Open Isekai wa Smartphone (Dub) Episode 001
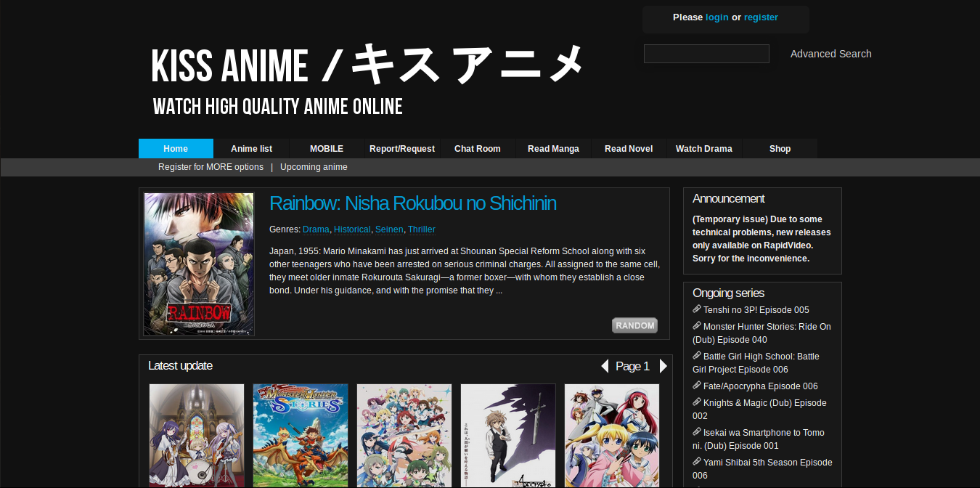Viewport: 980px width, 488px height. [759, 439]
